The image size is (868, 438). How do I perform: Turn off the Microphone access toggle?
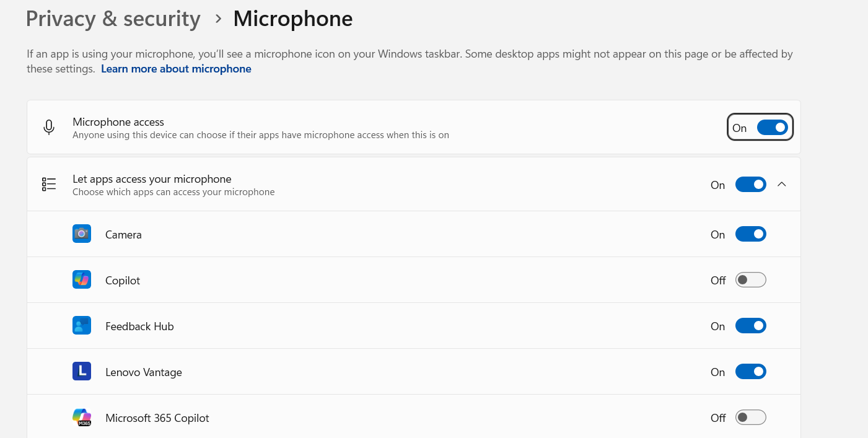pyautogui.click(x=772, y=128)
